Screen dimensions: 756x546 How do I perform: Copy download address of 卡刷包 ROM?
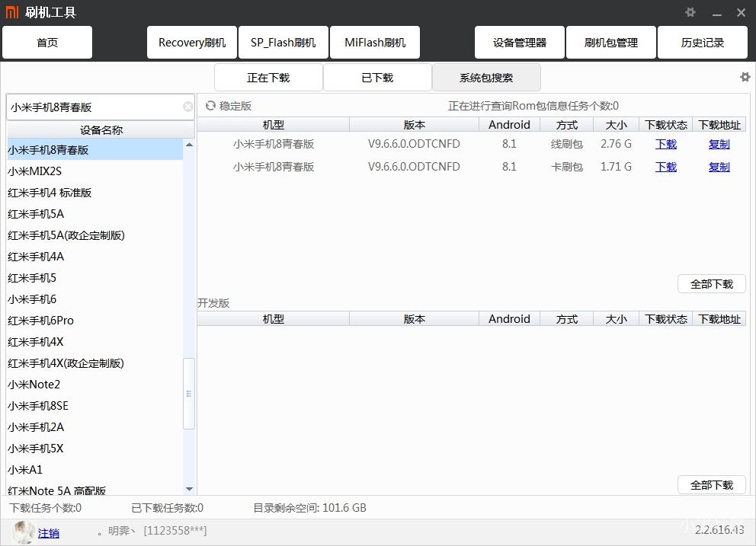[719, 167]
